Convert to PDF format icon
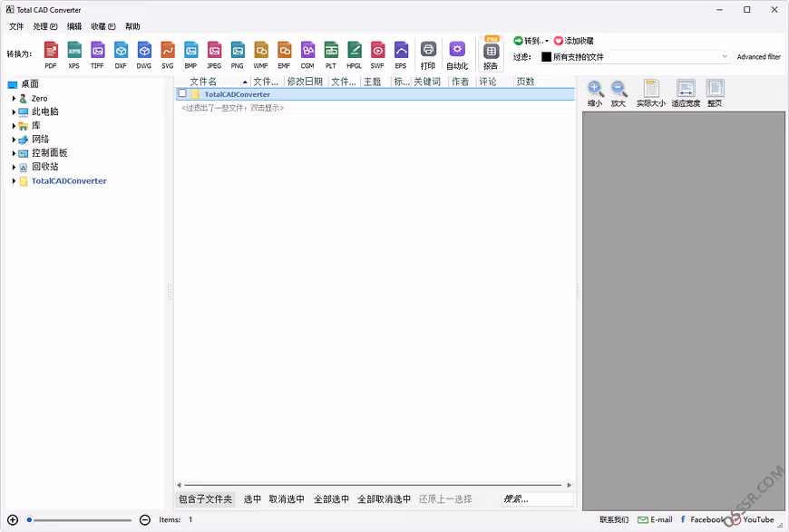This screenshot has height=532, width=789. (51, 54)
